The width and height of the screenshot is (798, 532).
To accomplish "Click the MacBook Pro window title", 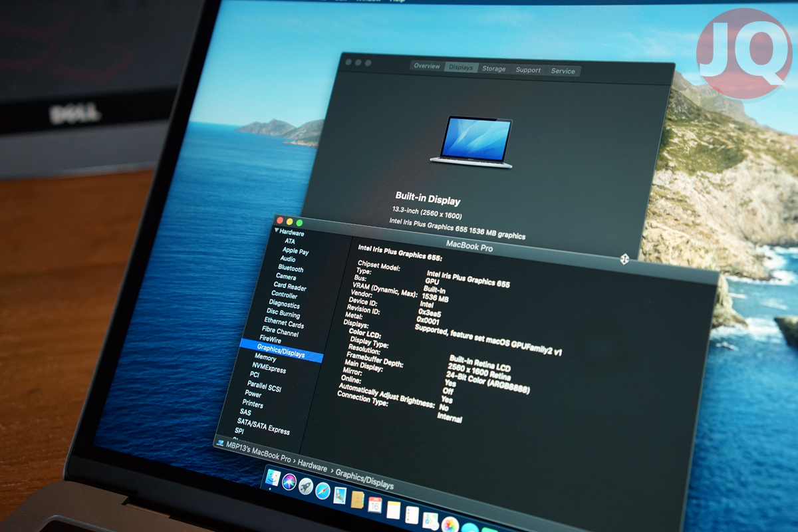I will click(469, 247).
